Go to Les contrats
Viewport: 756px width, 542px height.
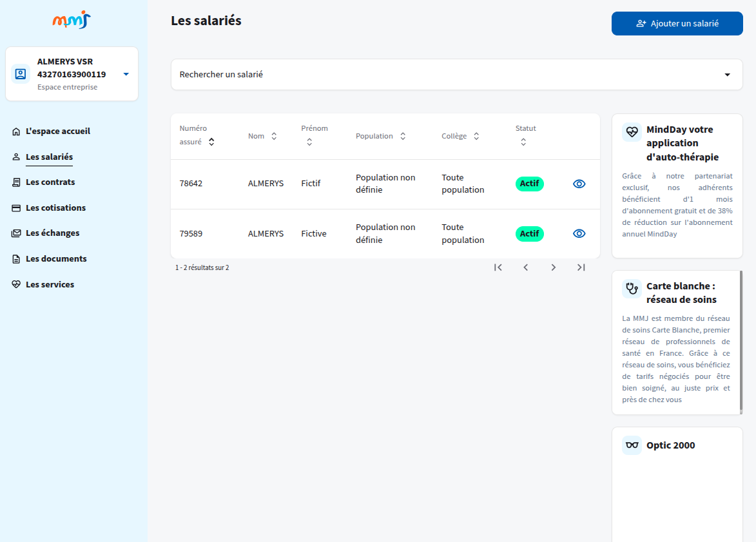coord(50,182)
